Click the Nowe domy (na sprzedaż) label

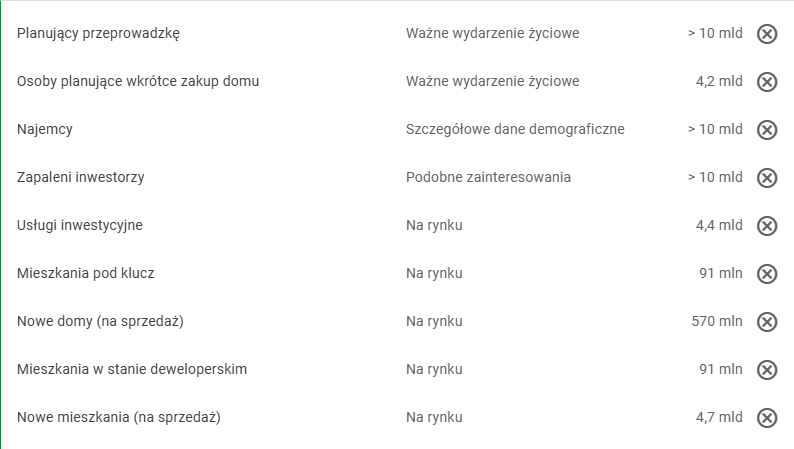pos(100,321)
